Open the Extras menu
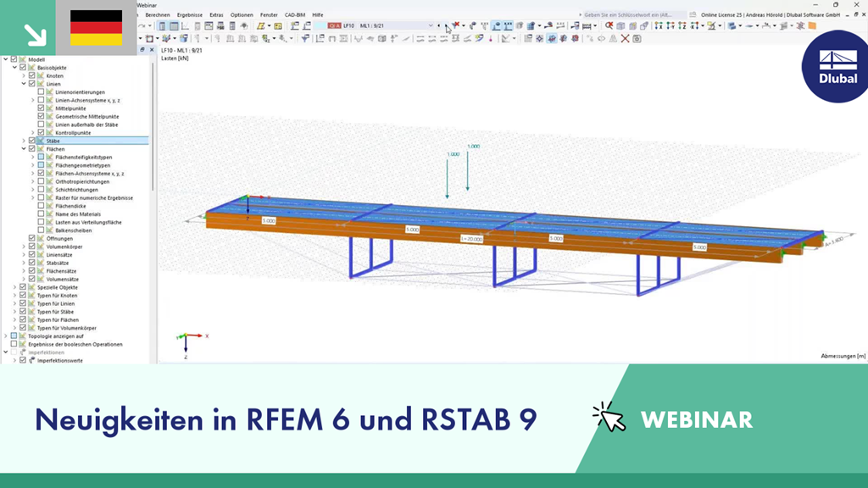 coord(216,15)
